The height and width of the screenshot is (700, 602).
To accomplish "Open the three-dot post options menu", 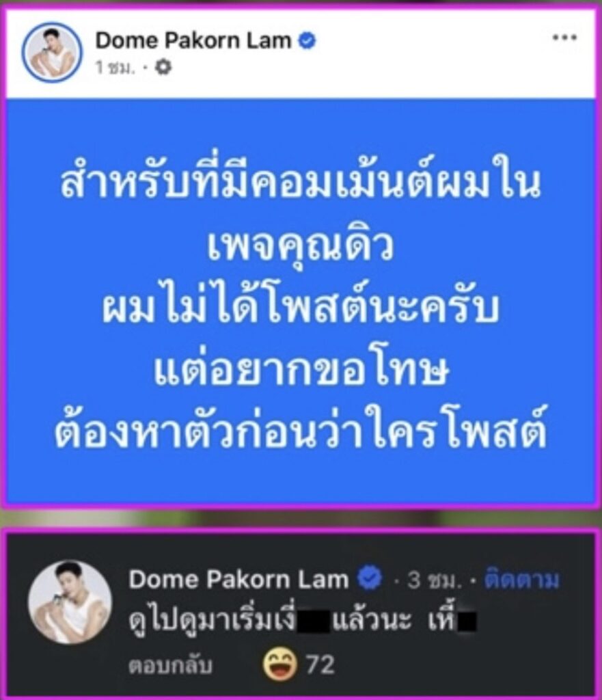I will click(x=564, y=38).
